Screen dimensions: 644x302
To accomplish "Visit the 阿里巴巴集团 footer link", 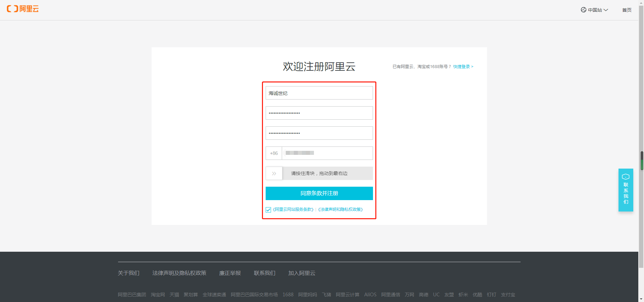I will tap(132, 295).
